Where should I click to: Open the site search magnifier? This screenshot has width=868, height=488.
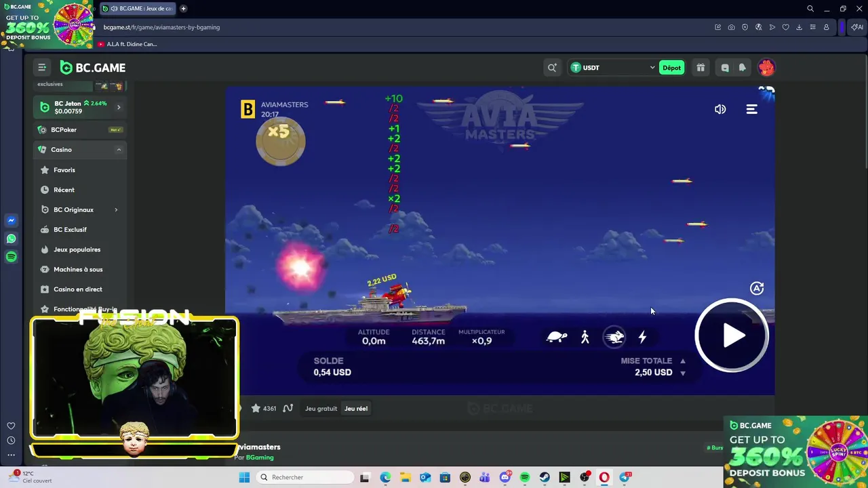click(552, 68)
